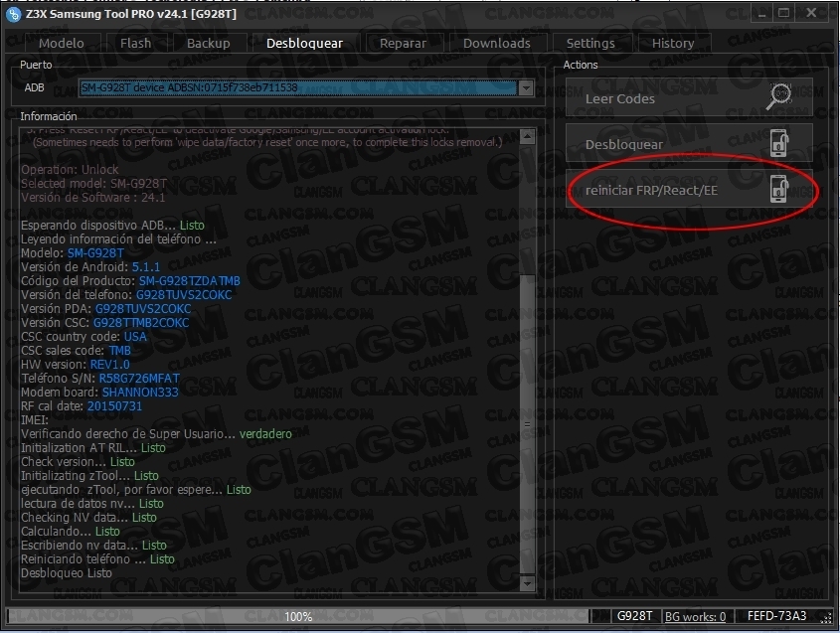This screenshot has width=840, height=633.
Task: Click magnifier icon on Leer Codes
Action: point(779,97)
